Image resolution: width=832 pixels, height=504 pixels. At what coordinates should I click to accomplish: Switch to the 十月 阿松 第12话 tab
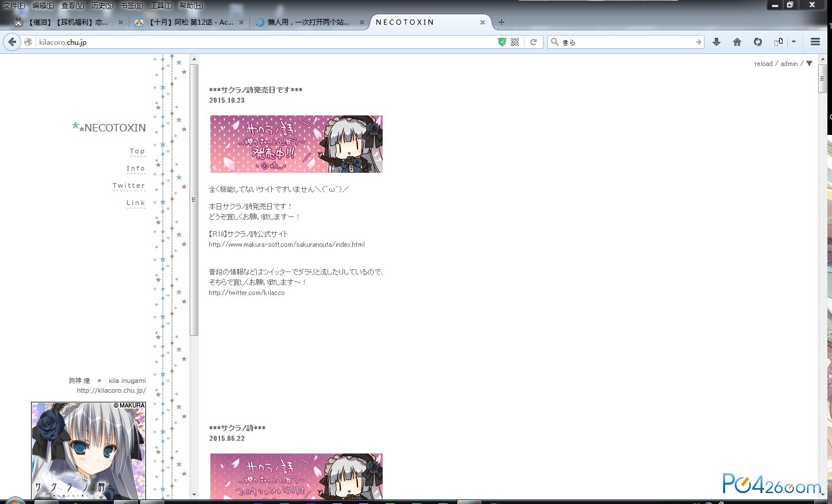(x=188, y=22)
